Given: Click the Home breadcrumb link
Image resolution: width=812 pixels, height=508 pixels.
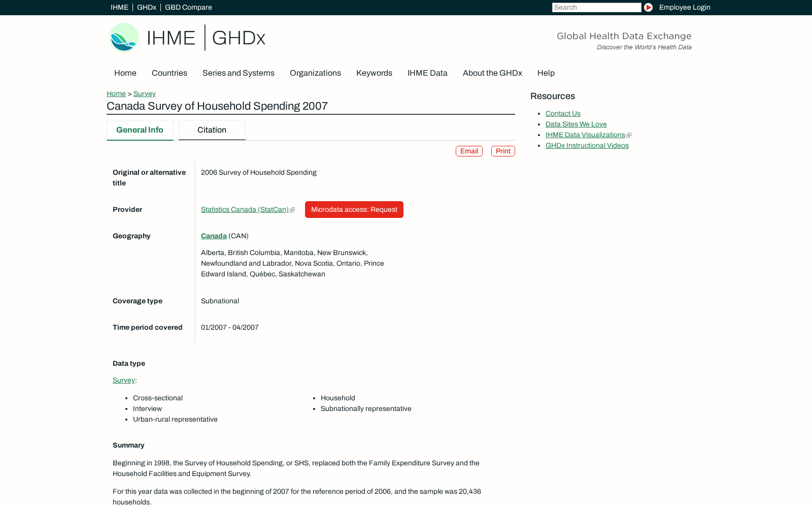Looking at the screenshot, I should 116,93.
